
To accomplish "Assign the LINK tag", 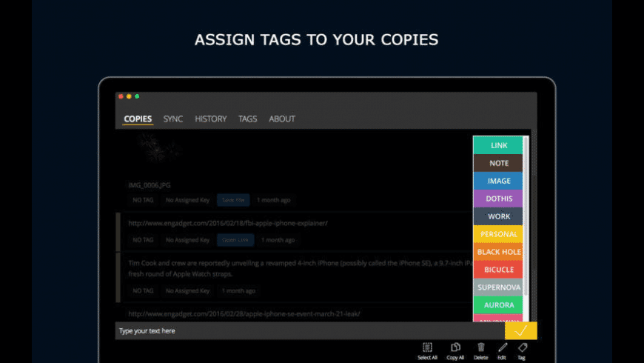I will (x=498, y=145).
